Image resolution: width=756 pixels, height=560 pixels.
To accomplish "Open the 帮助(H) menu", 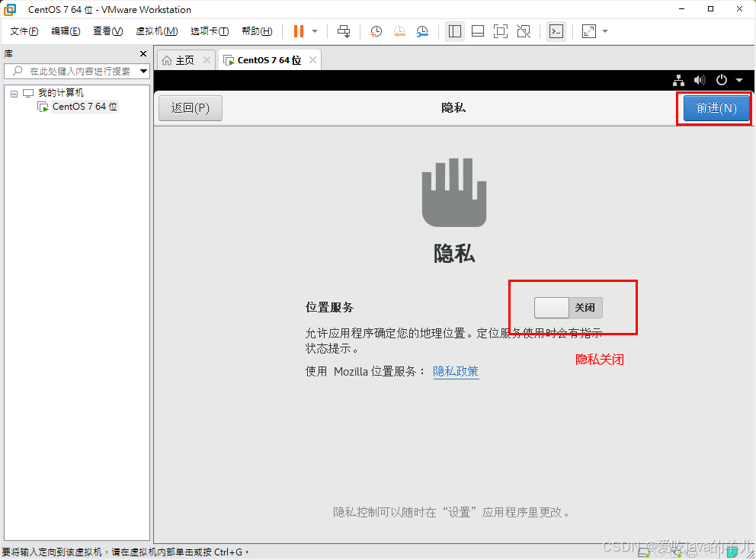I will pos(257,31).
